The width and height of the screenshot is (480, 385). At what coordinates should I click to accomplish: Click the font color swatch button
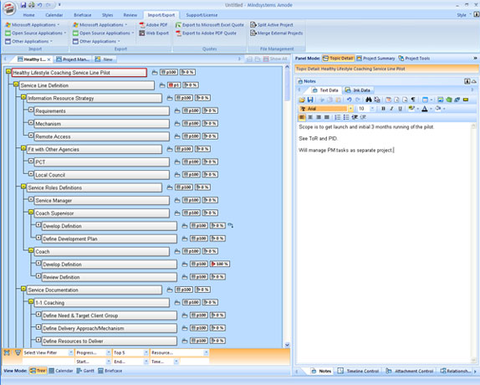coord(425,109)
